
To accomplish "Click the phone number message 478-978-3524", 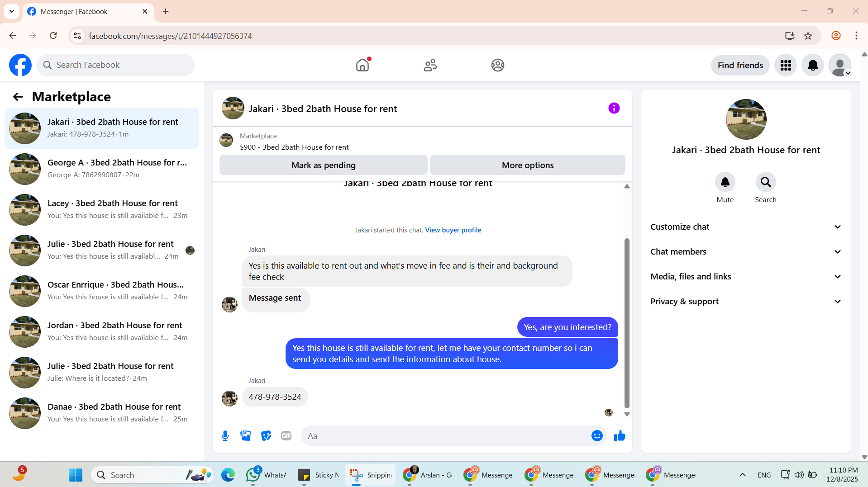I will (275, 397).
